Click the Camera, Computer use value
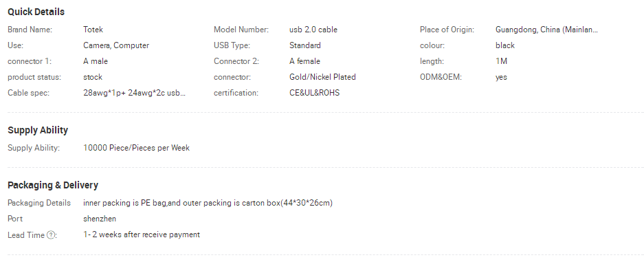 [116, 45]
